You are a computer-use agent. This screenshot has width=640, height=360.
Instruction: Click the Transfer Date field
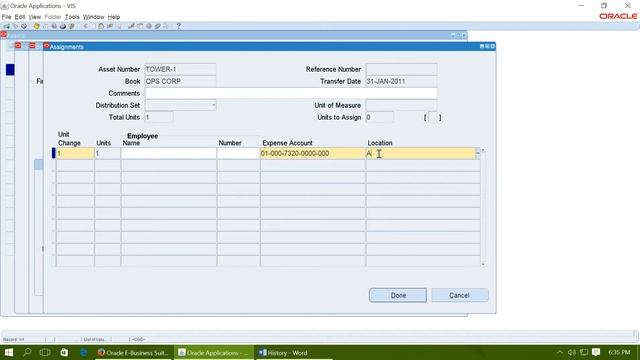pyautogui.click(x=401, y=81)
